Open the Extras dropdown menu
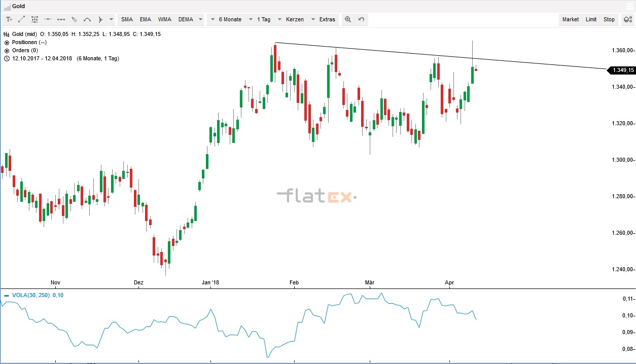Viewport: 636px width, 364px height. tap(323, 19)
